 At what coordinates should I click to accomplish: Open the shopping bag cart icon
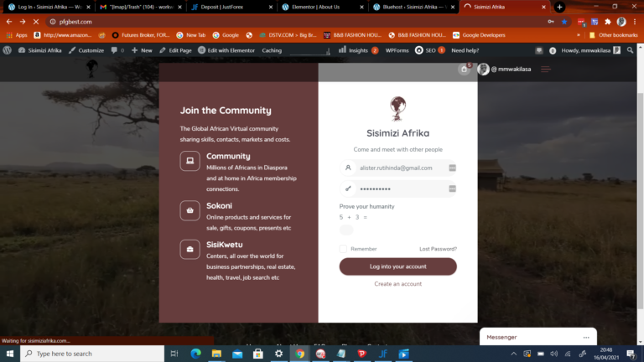(464, 70)
